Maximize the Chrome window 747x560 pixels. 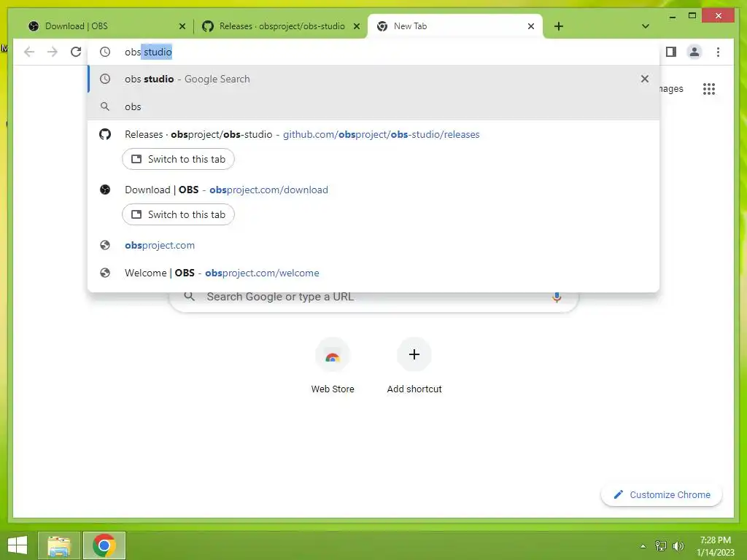(692, 16)
